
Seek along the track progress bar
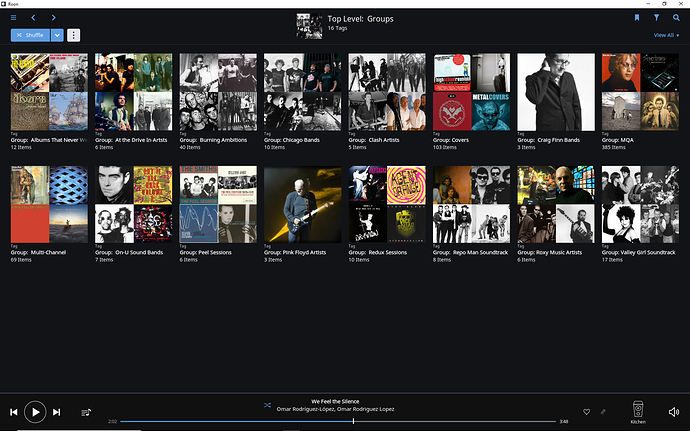338,421
